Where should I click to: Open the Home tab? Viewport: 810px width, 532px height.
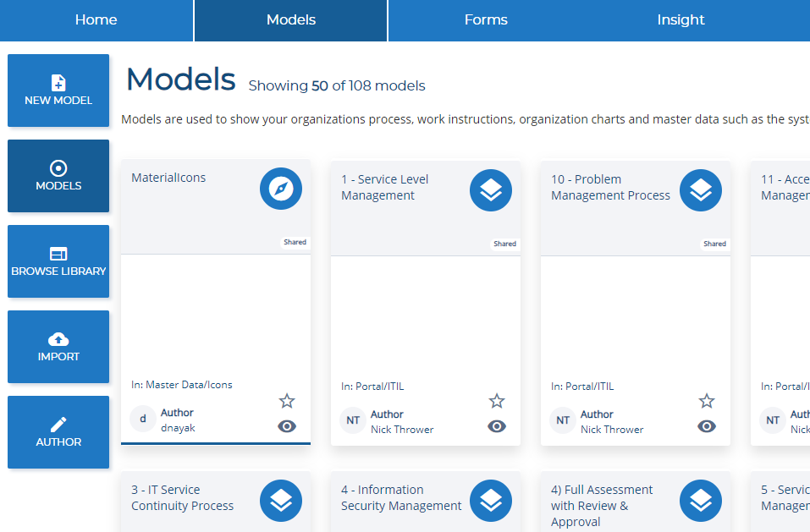[x=96, y=20]
